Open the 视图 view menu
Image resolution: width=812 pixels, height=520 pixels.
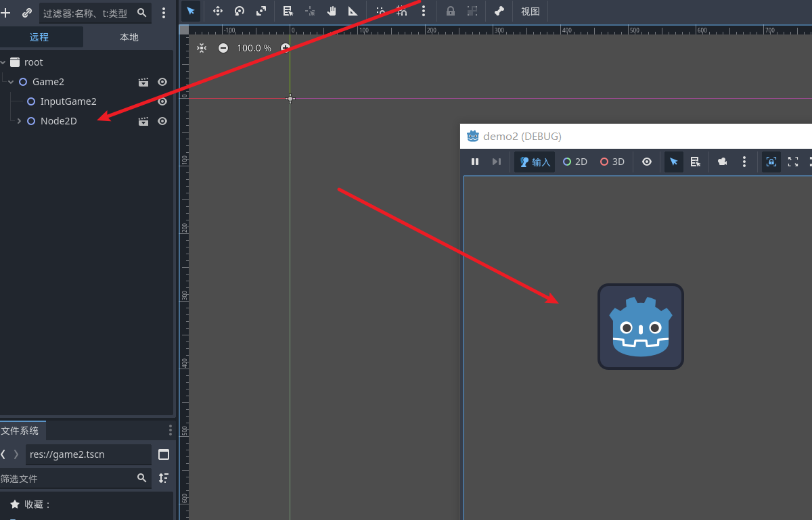click(x=531, y=11)
